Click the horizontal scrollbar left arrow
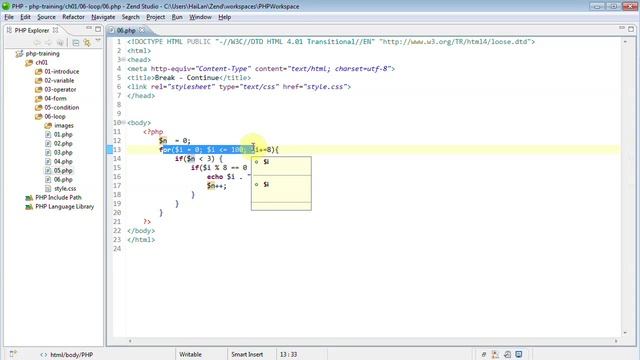 (x=130, y=341)
